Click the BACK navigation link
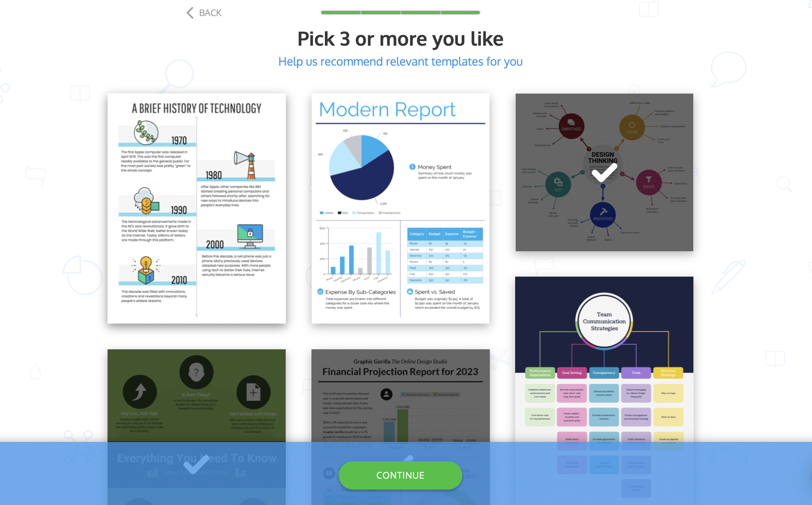Viewport: 812px width, 505px height. (x=203, y=14)
